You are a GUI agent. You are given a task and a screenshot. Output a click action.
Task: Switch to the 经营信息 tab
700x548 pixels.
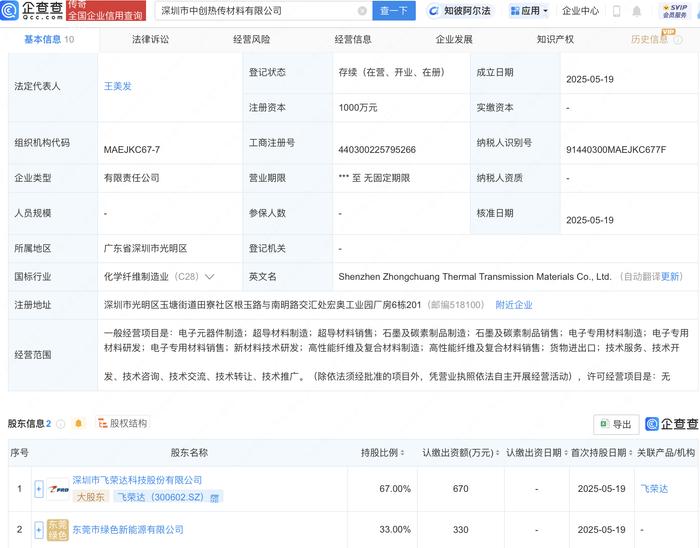click(x=353, y=40)
